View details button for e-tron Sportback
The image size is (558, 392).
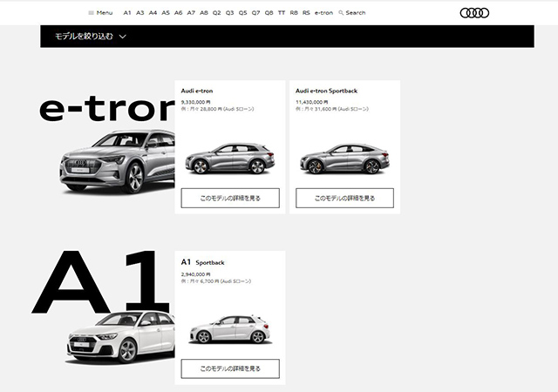point(344,198)
